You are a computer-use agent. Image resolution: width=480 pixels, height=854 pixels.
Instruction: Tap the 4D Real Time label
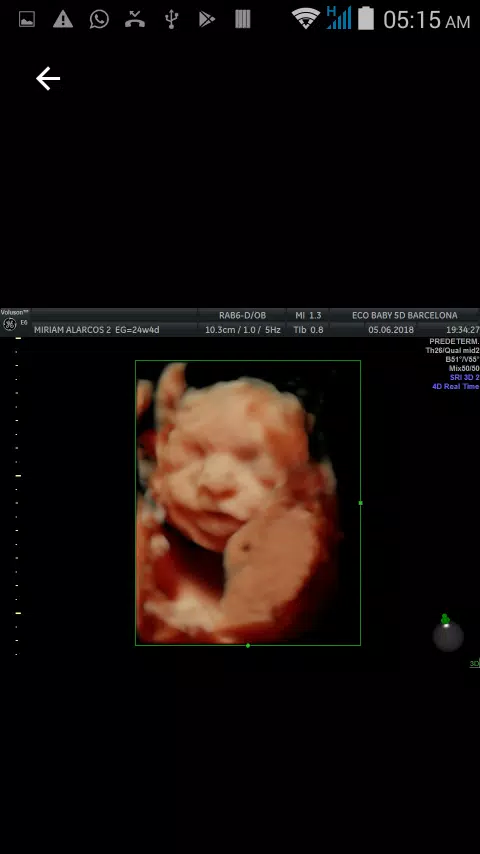[x=456, y=386]
